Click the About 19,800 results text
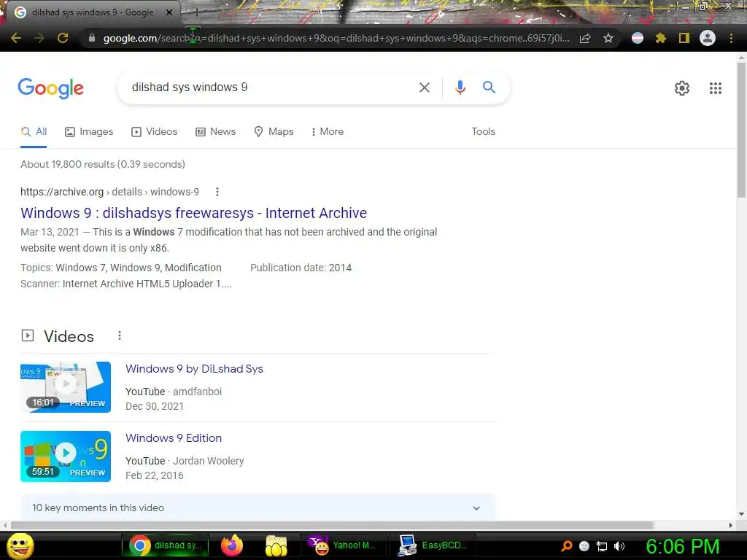747x560 pixels. point(103,164)
